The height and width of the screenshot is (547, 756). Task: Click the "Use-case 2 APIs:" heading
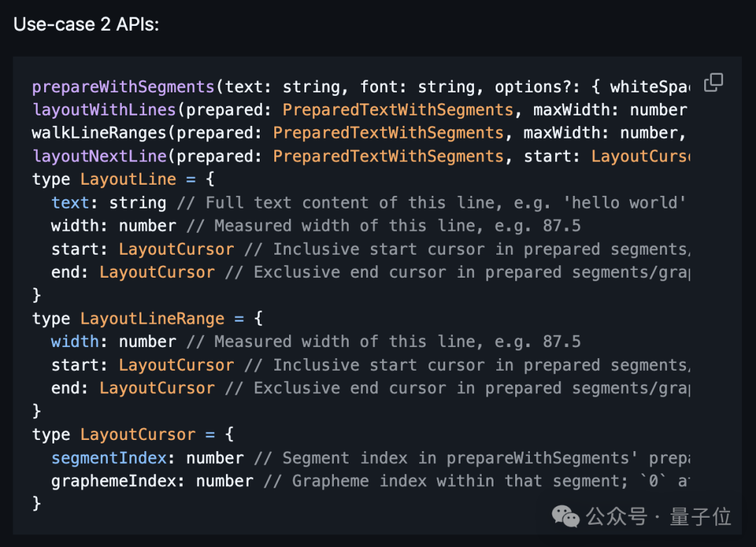point(86,24)
